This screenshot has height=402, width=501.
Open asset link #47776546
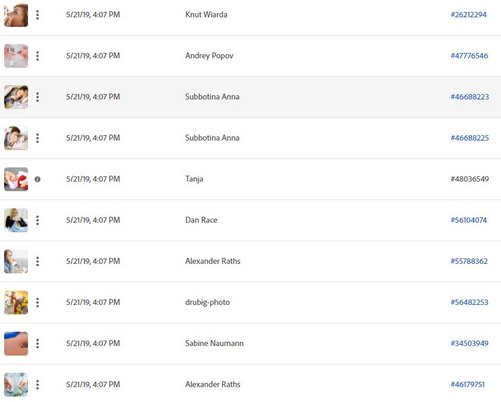coord(469,56)
